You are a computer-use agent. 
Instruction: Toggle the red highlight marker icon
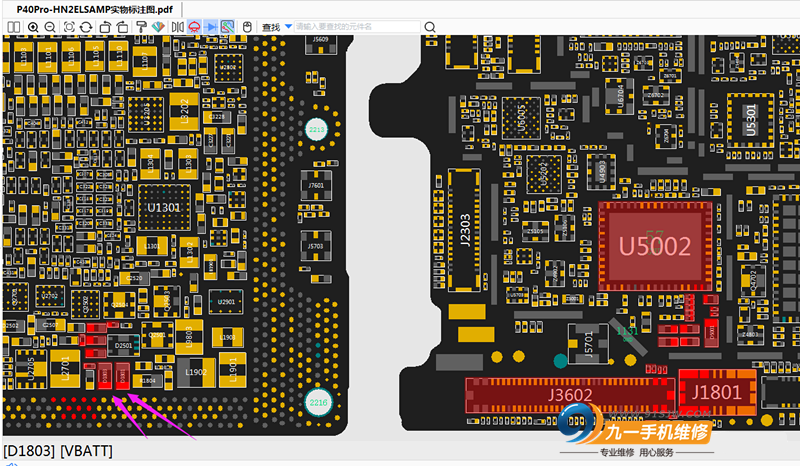194,27
